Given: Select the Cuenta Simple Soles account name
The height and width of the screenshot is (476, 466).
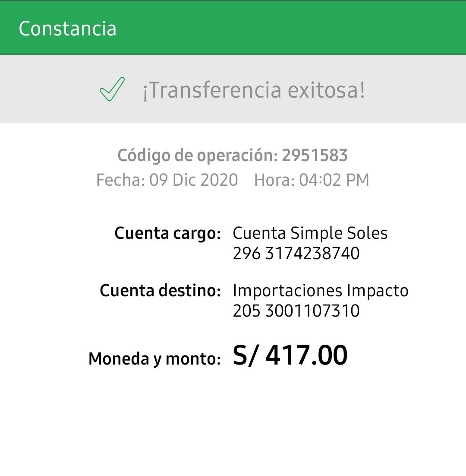Looking at the screenshot, I should 310,233.
